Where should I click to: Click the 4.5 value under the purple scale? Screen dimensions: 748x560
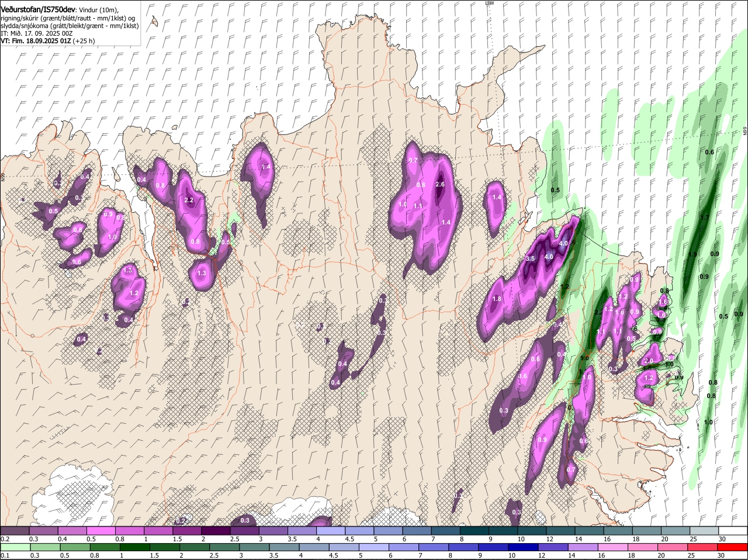tap(350, 539)
